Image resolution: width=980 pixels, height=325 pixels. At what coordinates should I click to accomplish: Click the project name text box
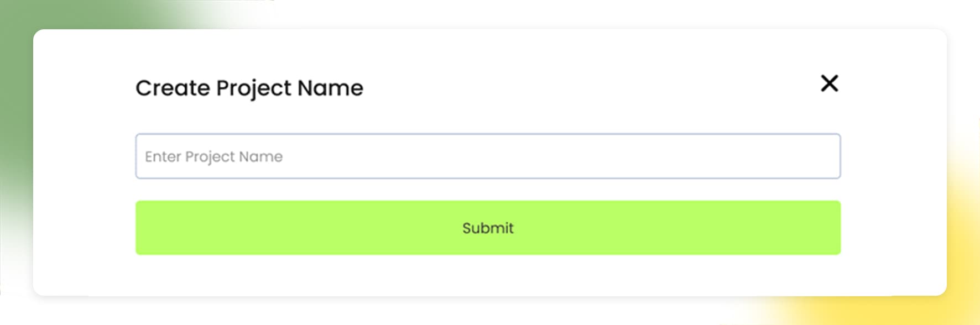[x=488, y=156]
